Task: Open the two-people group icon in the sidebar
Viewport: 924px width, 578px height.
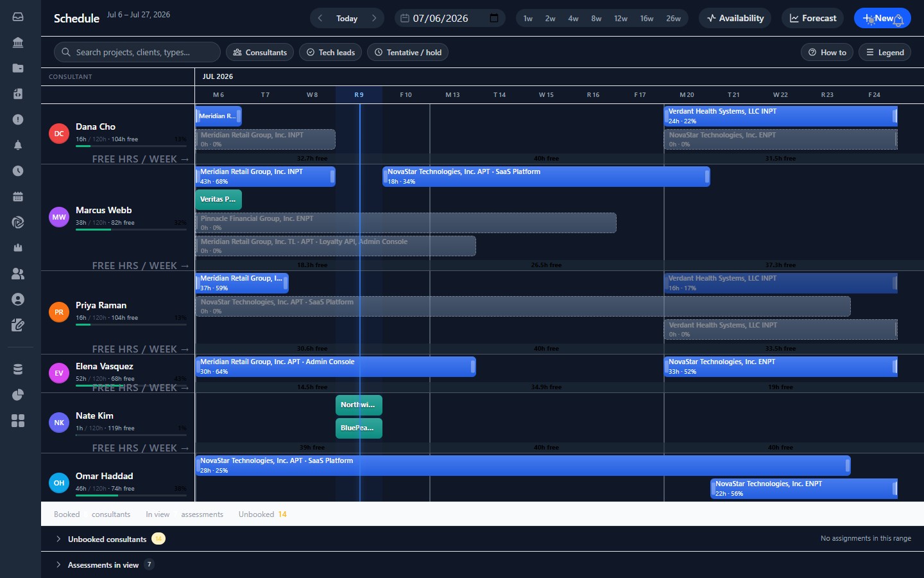Action: coord(18,274)
